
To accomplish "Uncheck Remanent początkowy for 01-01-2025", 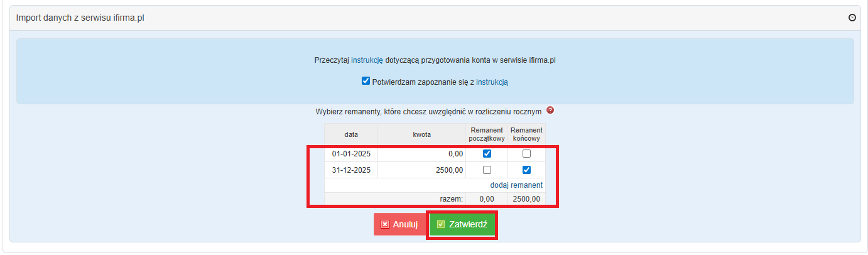I will pos(487,154).
